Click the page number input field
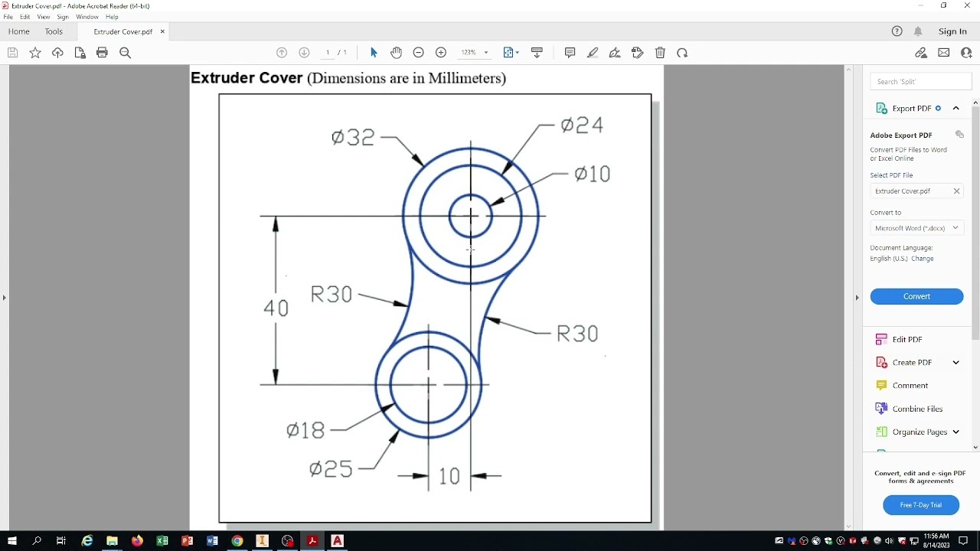Image resolution: width=980 pixels, height=551 pixels. pos(328,53)
